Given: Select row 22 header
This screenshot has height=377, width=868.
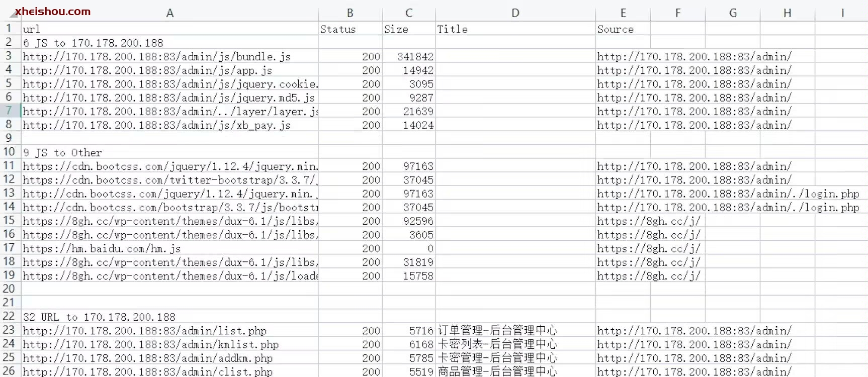Looking at the screenshot, I should point(9,316).
